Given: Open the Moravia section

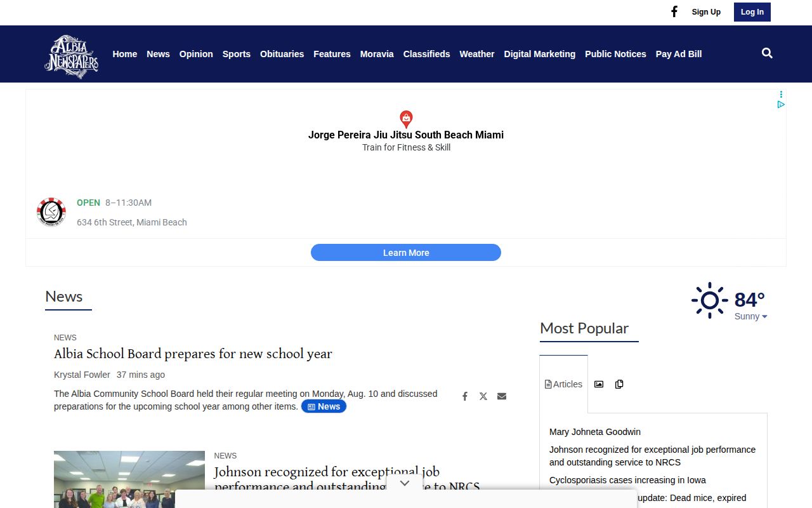Looking at the screenshot, I should coord(377,54).
